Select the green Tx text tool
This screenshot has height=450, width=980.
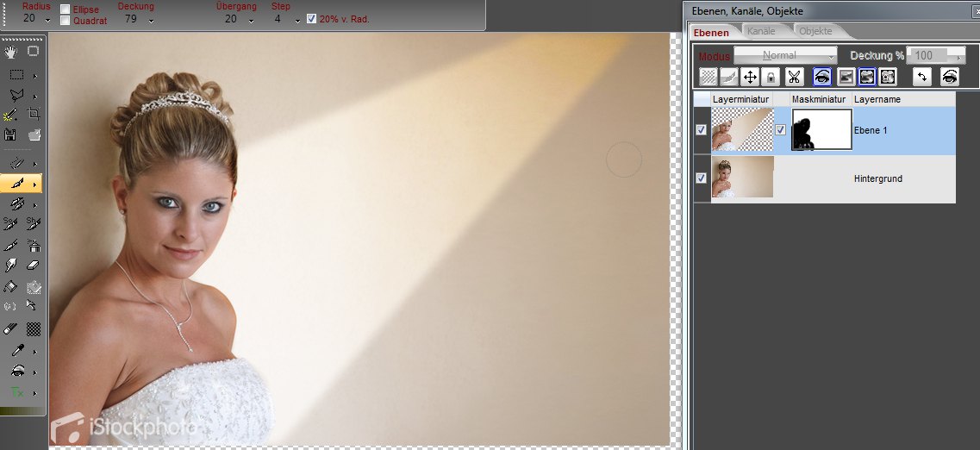[x=16, y=392]
